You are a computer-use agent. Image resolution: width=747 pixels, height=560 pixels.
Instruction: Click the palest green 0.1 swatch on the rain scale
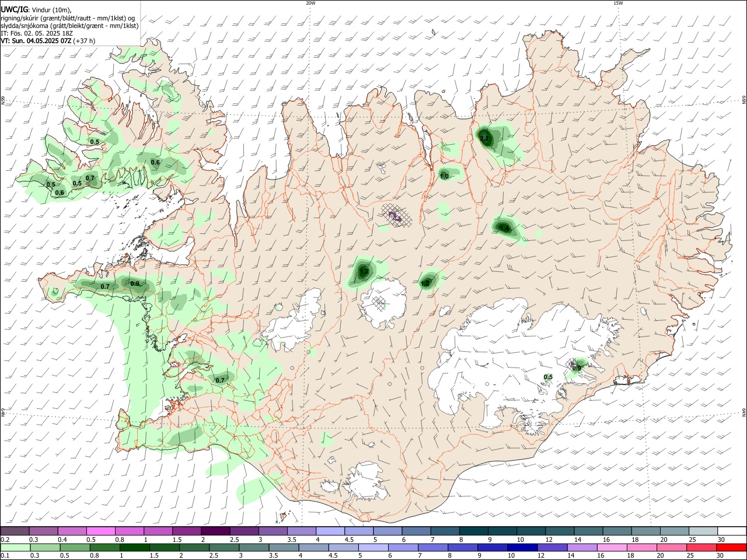[15, 547]
